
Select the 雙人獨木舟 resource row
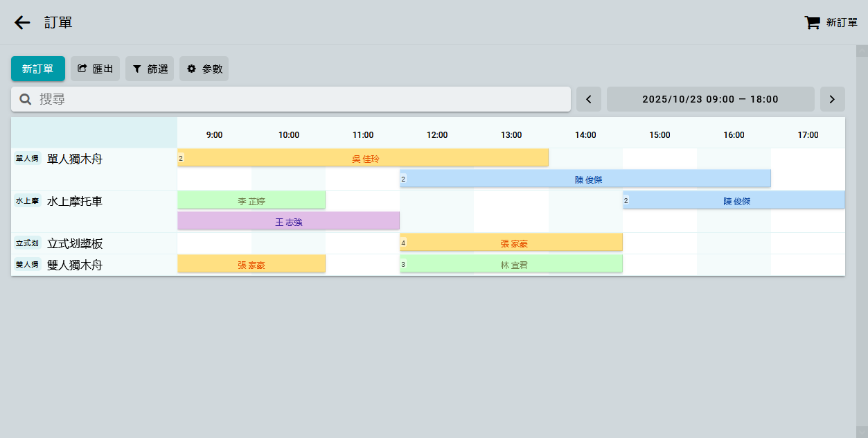75,265
